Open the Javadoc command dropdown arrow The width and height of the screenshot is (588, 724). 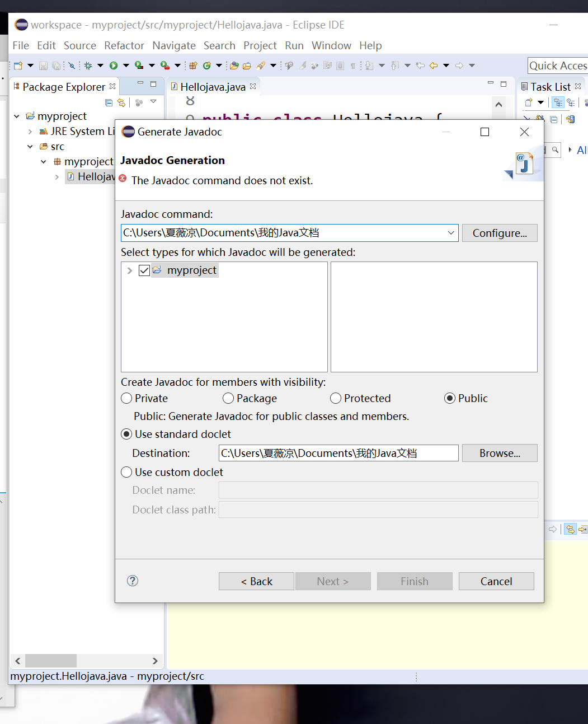tap(451, 233)
